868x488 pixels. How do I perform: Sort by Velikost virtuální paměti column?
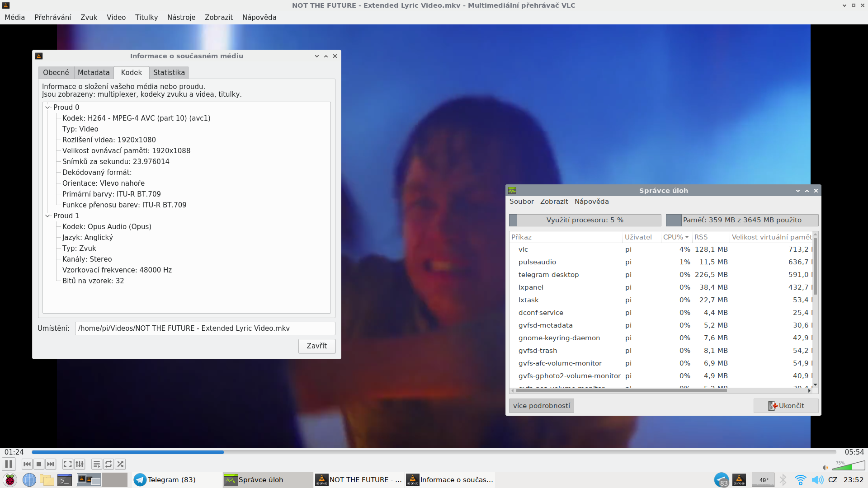(x=771, y=237)
